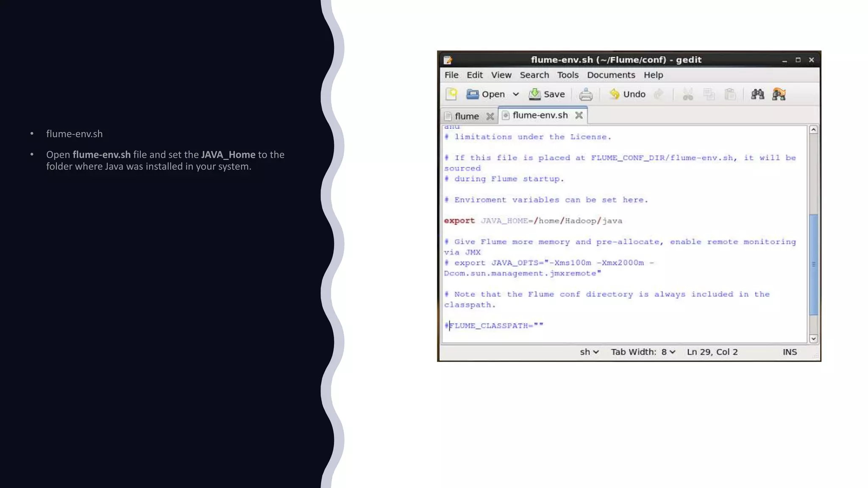Click the New Document icon in toolbar
Screen dimensions: 868x488
[451, 94]
